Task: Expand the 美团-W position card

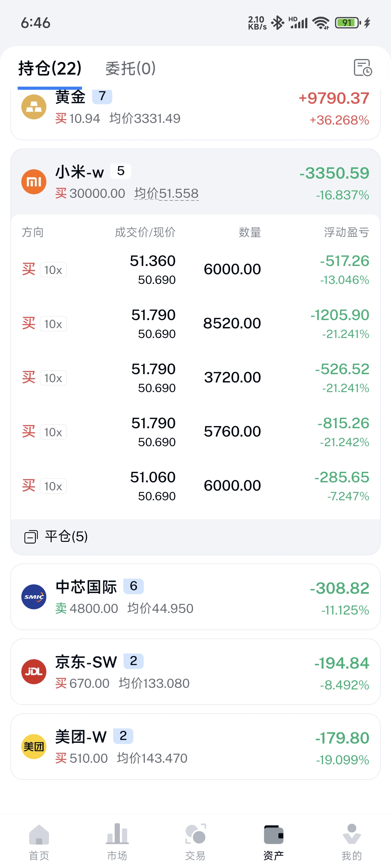Action: coord(195,746)
